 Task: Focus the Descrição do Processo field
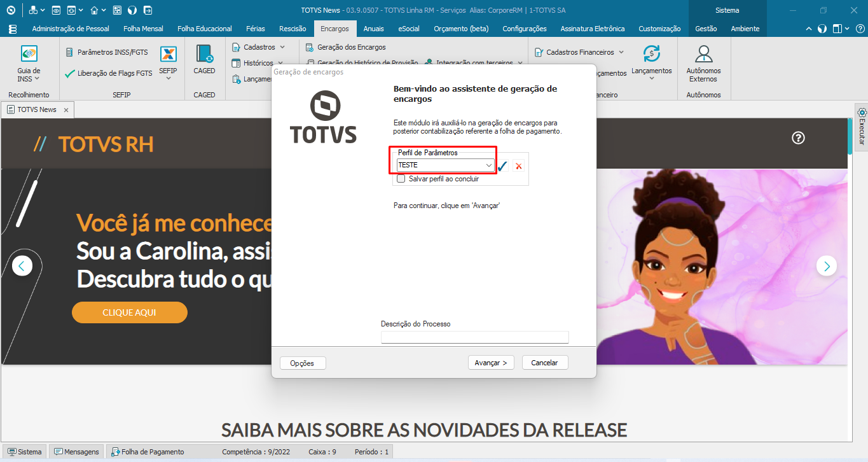pos(474,337)
